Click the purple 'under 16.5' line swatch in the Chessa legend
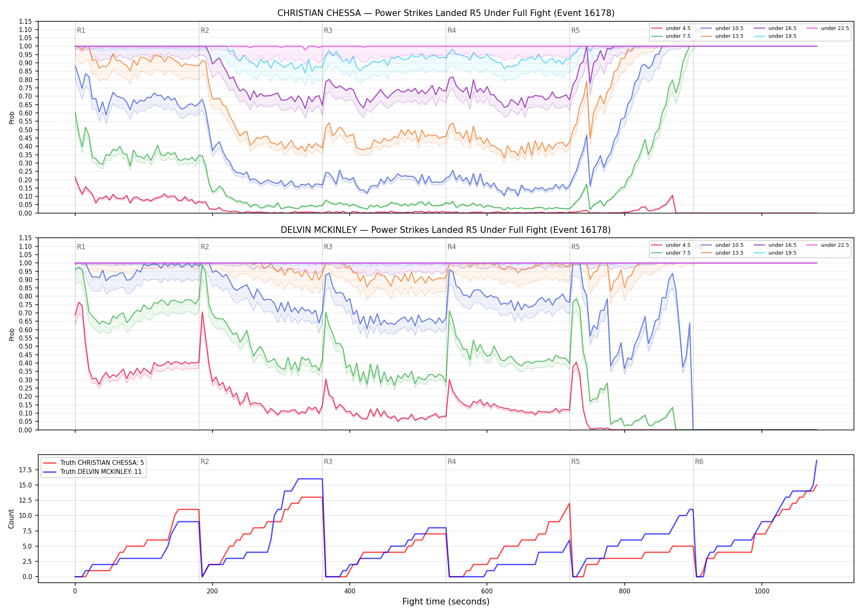 (x=759, y=28)
